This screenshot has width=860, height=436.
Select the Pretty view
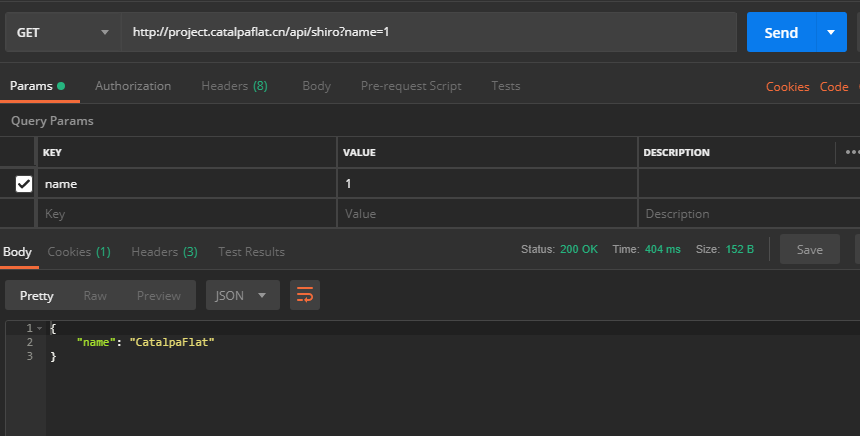tap(37, 296)
